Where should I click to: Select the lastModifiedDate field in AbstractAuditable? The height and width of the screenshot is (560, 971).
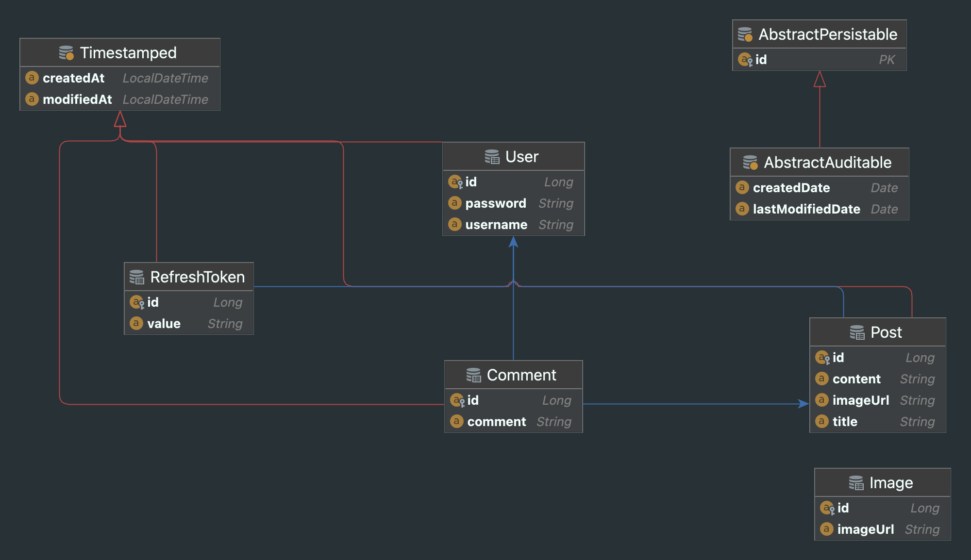click(806, 209)
